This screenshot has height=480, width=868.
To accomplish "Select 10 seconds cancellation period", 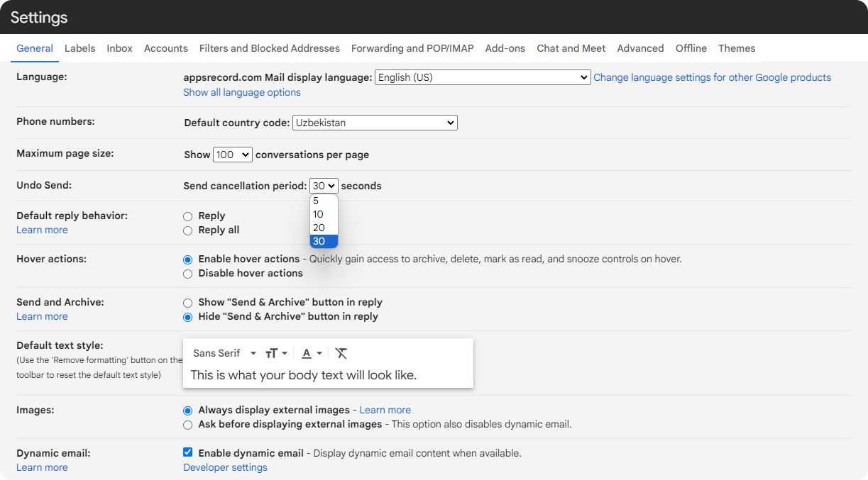I will pyautogui.click(x=318, y=213).
